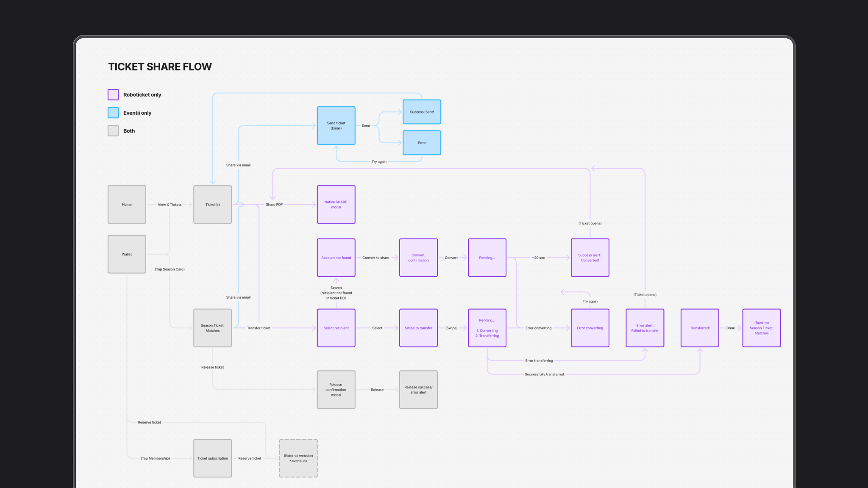
Task: Click the Done connector label
Action: pos(731,328)
